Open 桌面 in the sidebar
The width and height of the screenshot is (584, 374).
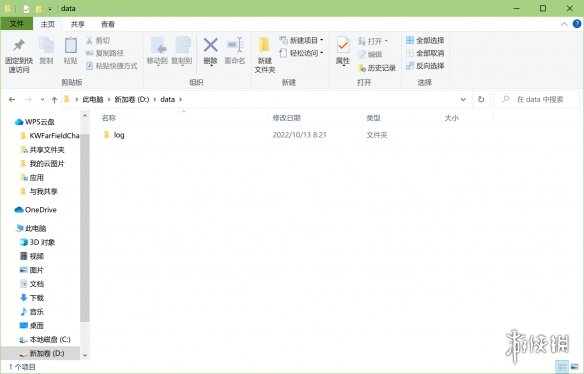(32, 326)
